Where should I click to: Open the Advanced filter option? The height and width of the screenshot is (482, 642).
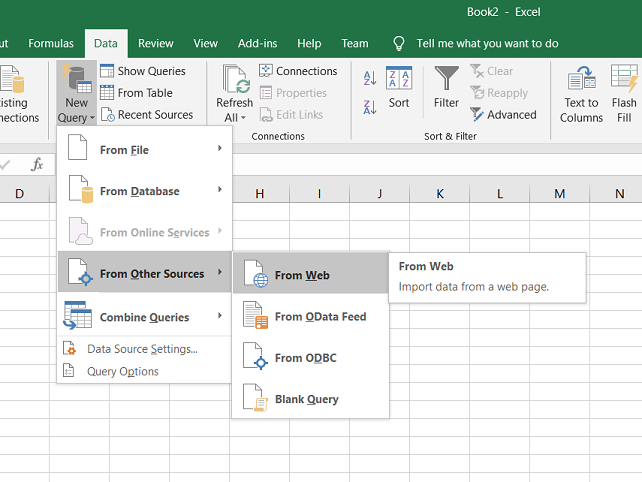pos(503,115)
